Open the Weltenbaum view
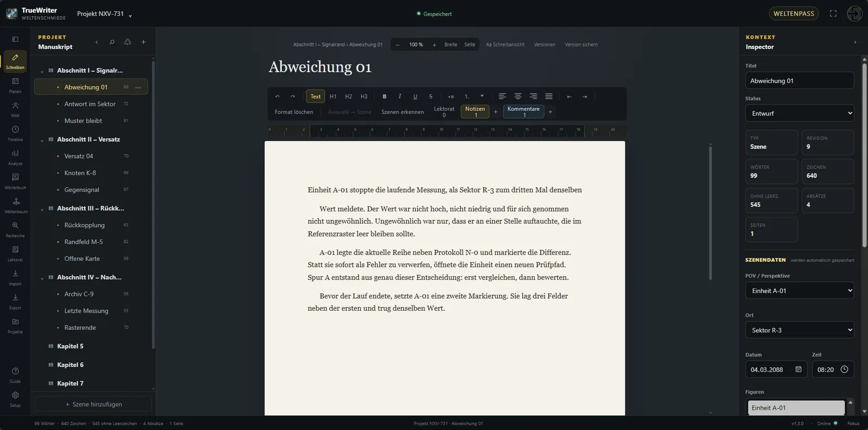The height and width of the screenshot is (430, 868). pos(15,205)
